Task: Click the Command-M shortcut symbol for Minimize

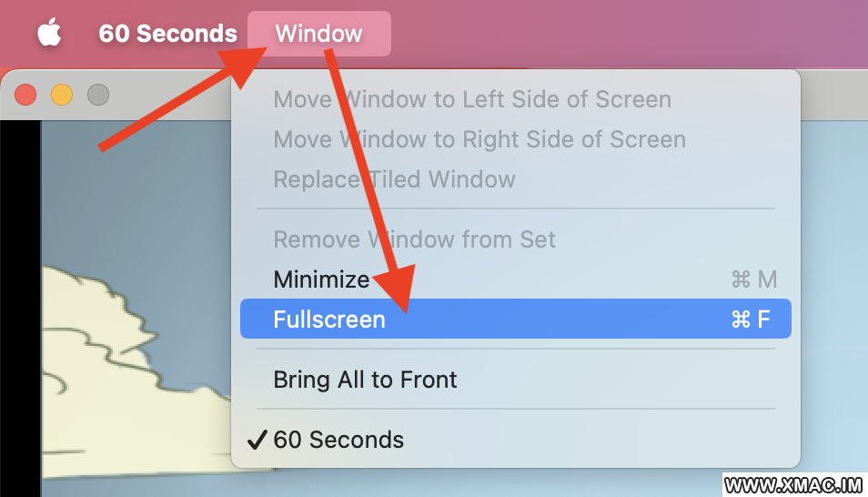Action: pos(754,279)
